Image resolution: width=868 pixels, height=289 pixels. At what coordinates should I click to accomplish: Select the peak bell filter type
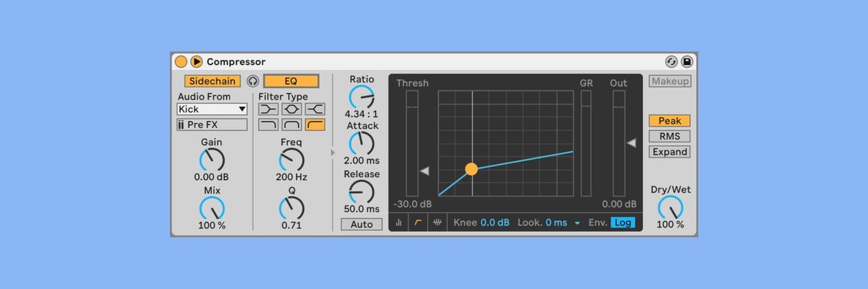(x=292, y=109)
